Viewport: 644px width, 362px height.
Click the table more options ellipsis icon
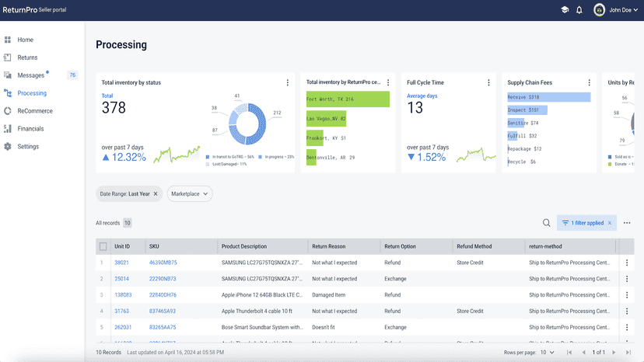coord(627,223)
